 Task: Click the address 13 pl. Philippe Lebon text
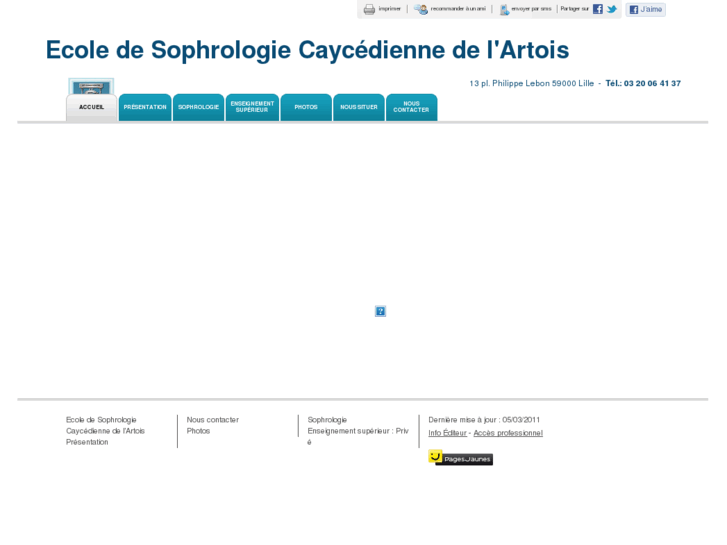coord(531,83)
